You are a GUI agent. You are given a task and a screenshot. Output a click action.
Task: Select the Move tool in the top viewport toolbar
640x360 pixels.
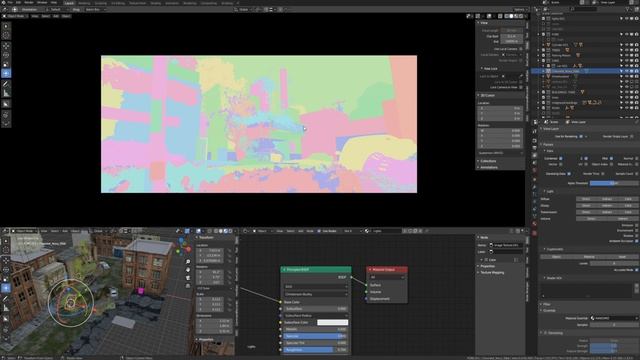6,46
